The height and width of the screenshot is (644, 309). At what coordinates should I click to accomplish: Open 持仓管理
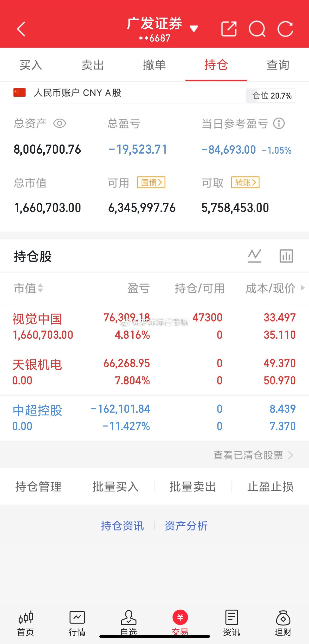pos(39,487)
